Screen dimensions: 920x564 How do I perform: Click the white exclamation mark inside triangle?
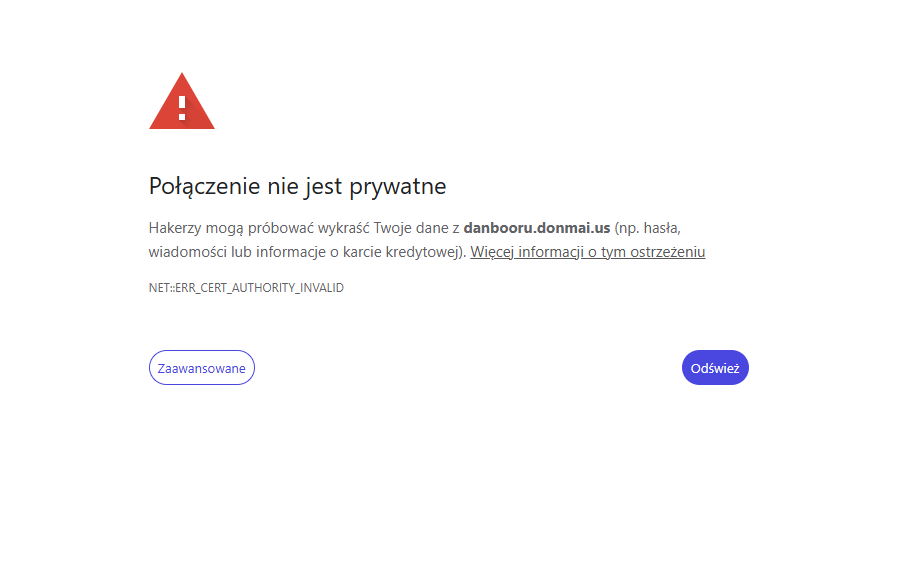182,108
